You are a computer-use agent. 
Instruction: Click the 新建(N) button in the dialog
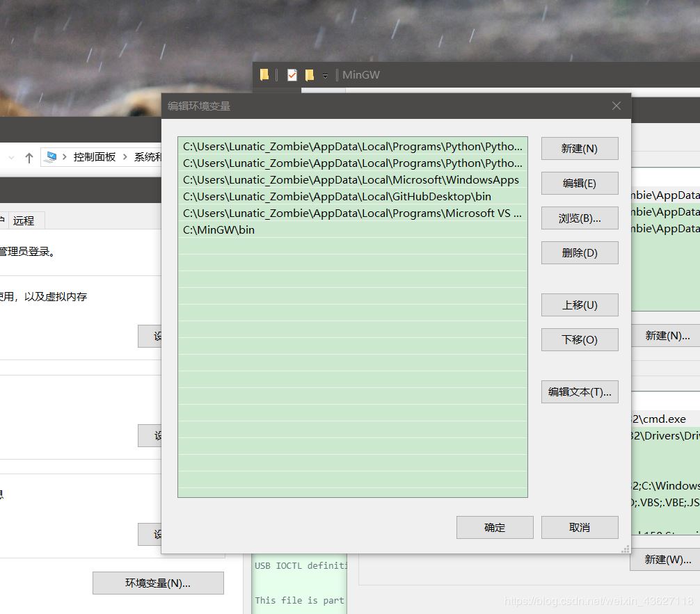[580, 148]
